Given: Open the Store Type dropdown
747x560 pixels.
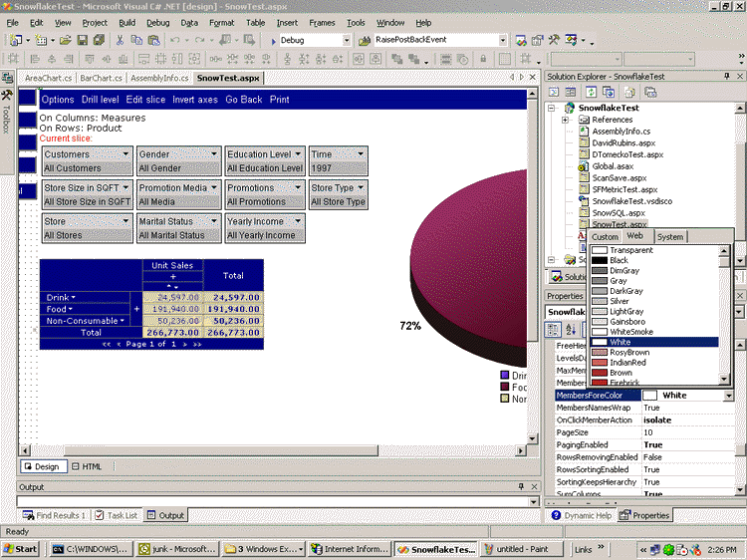Looking at the screenshot, I should 361,187.
